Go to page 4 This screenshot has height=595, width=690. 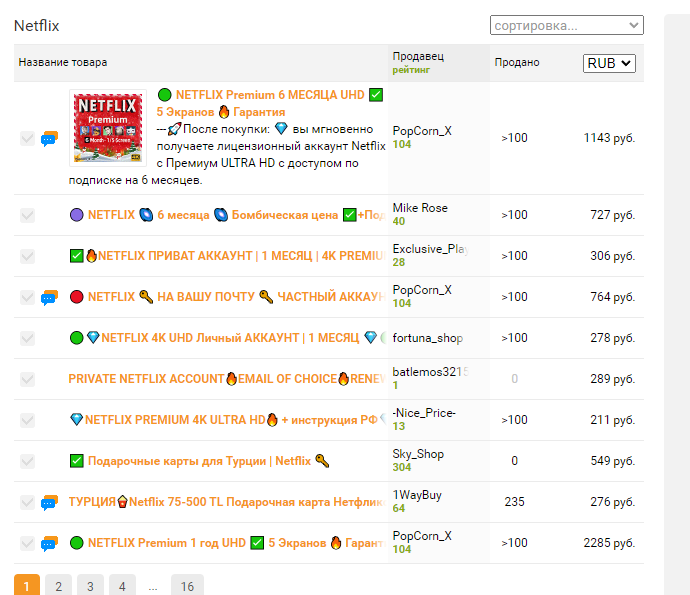click(122, 586)
